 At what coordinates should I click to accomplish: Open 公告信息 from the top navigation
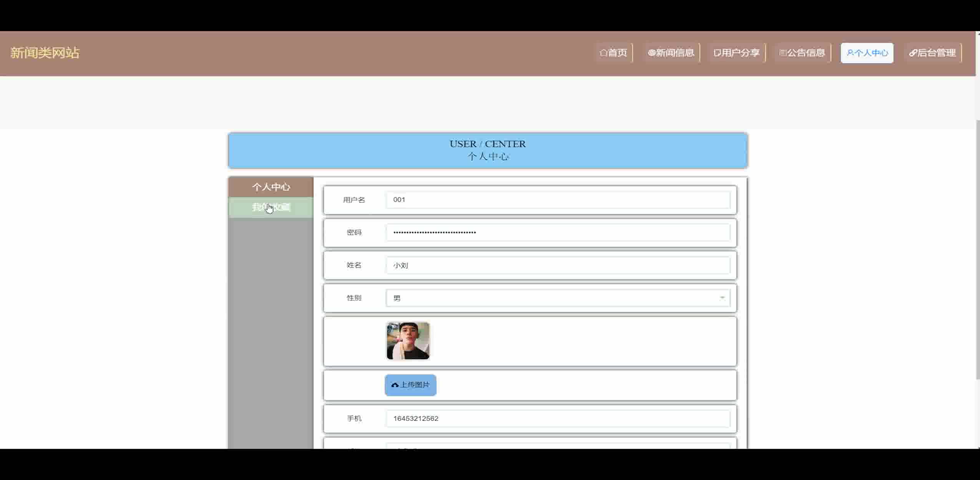tap(806, 53)
